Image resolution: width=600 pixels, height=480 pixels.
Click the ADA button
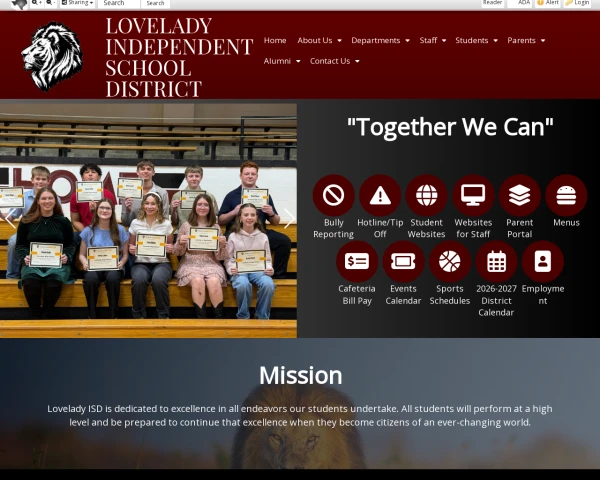[520, 3]
